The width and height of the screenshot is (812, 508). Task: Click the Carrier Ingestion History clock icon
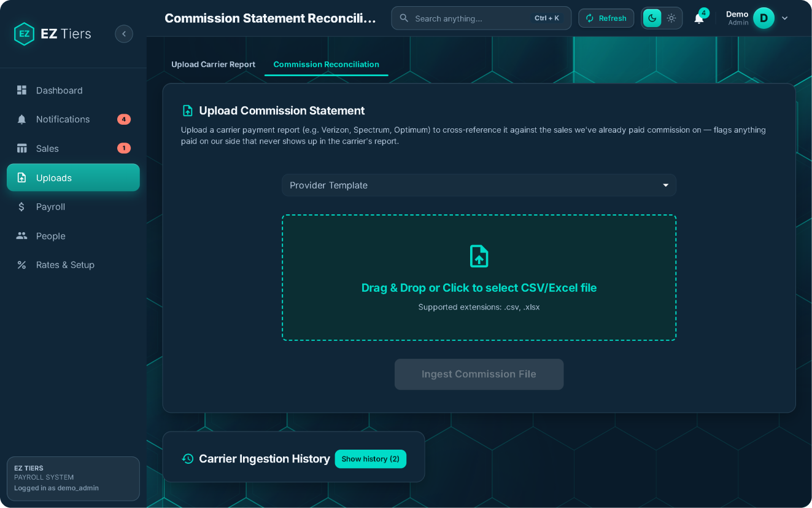(x=188, y=459)
